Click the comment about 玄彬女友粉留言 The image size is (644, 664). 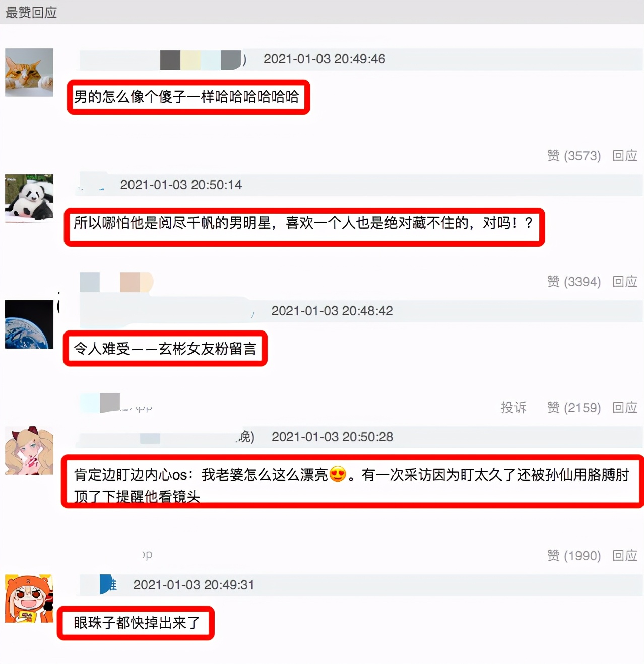tap(165, 349)
